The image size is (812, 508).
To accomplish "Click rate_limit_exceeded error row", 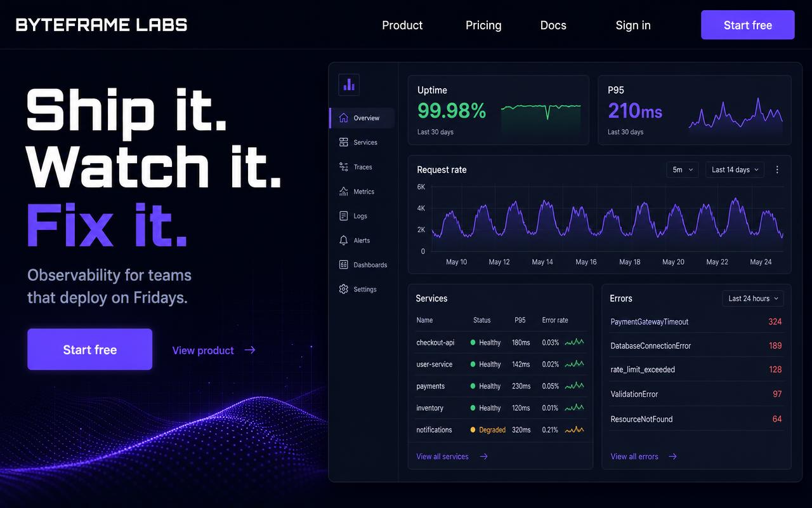I will [x=696, y=370].
